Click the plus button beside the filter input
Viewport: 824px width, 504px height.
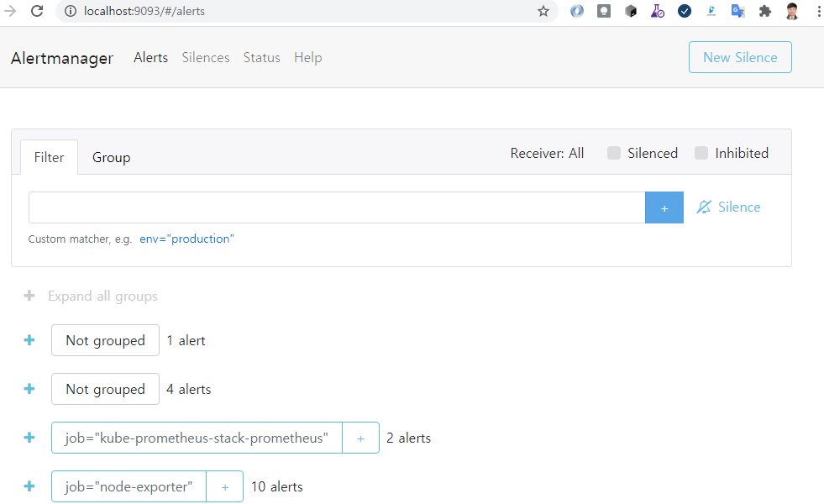click(664, 207)
